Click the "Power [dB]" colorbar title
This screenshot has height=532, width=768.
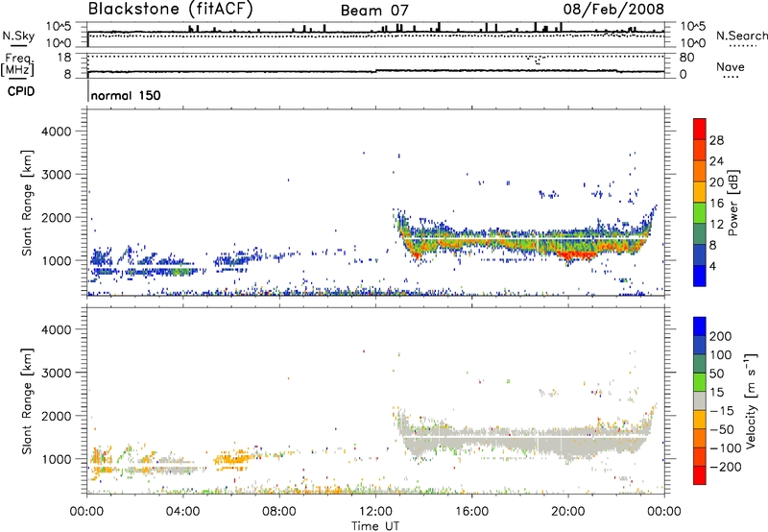point(733,203)
